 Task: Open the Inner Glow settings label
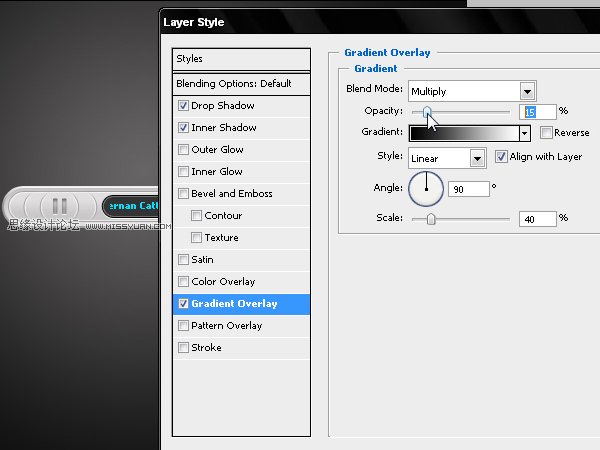(x=217, y=171)
